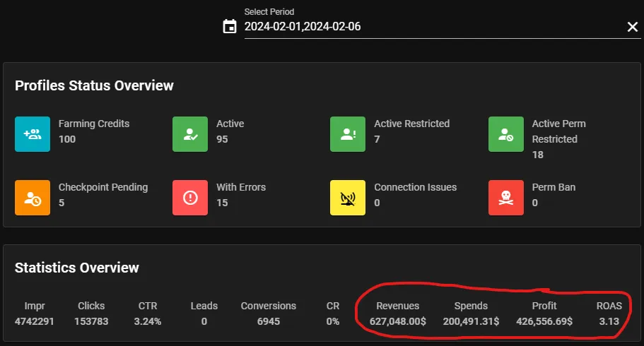Click the Checkpoint Pending count 5
Screen dimensions: 644x346
coord(62,203)
